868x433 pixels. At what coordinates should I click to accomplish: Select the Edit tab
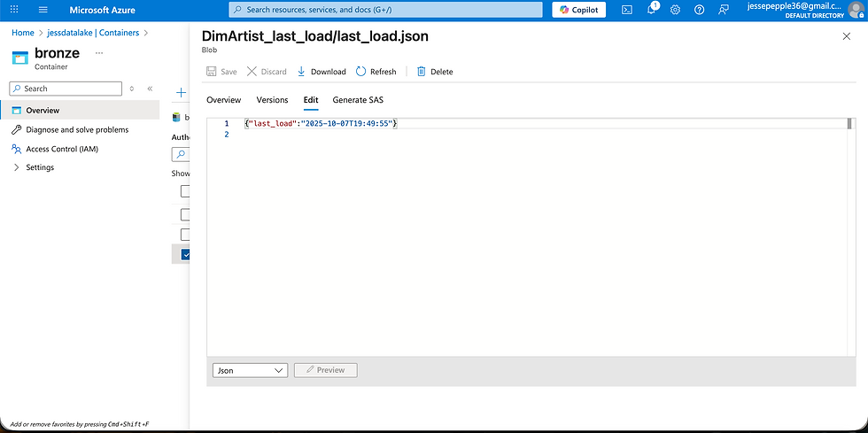pos(311,100)
